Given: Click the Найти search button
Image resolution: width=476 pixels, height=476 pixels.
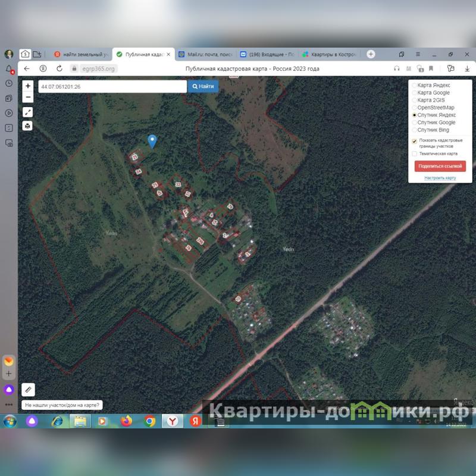Looking at the screenshot, I should 203,86.
